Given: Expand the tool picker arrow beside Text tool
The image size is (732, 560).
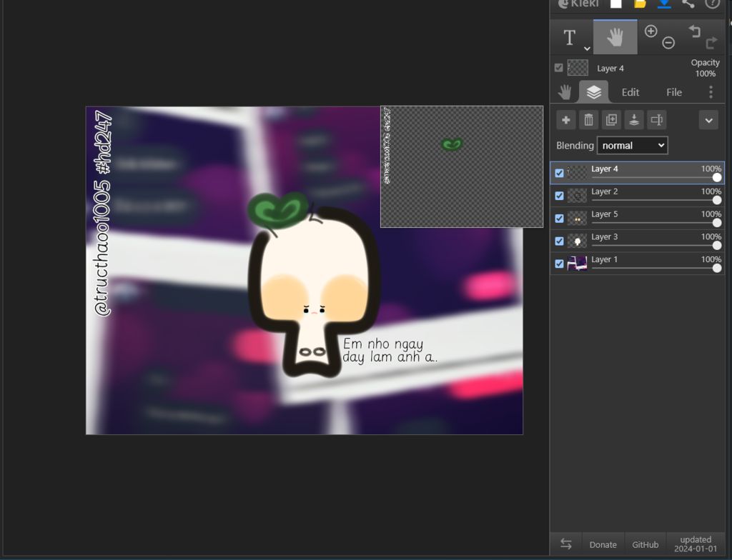Looking at the screenshot, I should coord(587,48).
